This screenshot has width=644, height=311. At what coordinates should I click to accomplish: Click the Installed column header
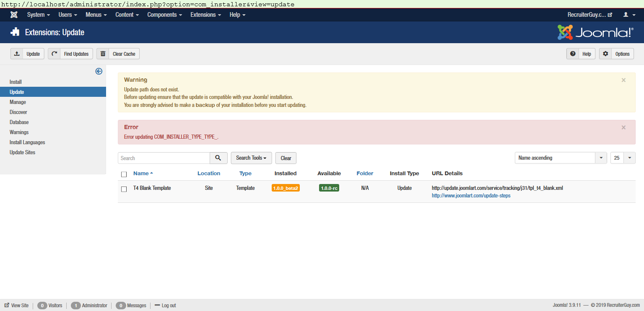click(x=286, y=174)
